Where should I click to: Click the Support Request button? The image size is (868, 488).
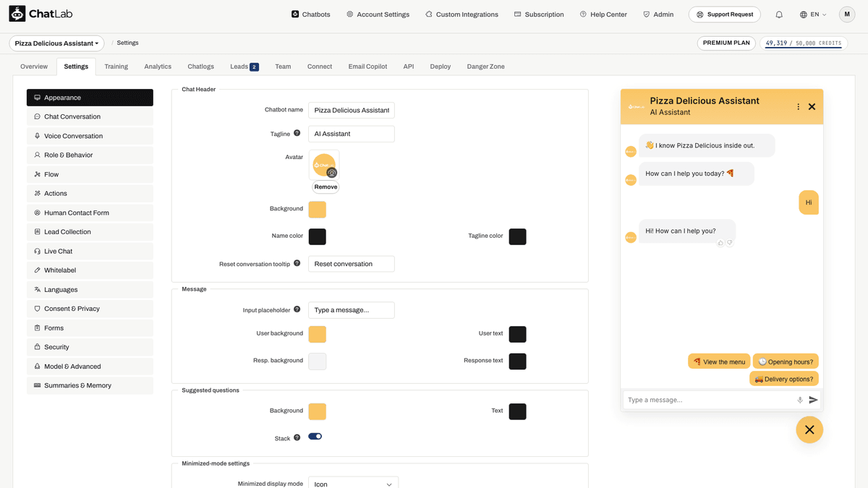[725, 14]
